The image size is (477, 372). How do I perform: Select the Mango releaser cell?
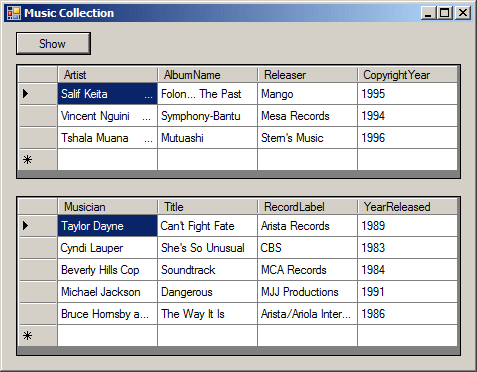point(307,94)
